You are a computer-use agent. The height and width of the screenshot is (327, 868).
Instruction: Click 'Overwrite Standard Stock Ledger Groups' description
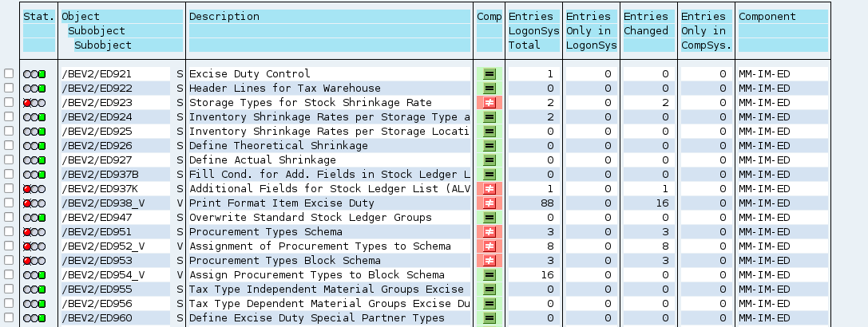[311, 218]
